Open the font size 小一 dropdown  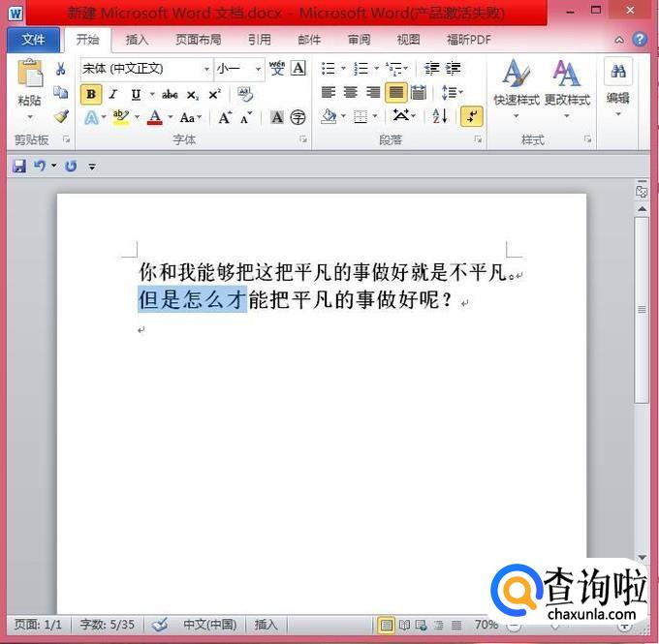pyautogui.click(x=258, y=69)
